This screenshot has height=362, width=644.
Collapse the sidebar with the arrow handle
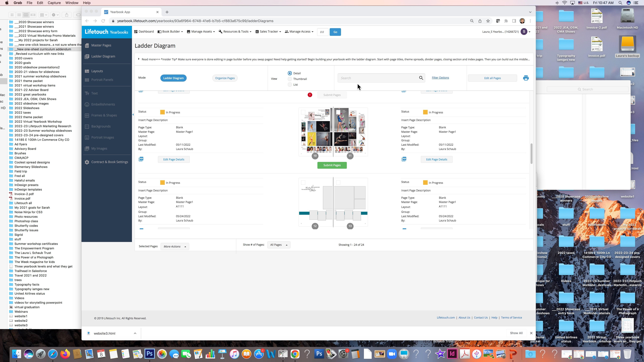pyautogui.click(x=133, y=115)
